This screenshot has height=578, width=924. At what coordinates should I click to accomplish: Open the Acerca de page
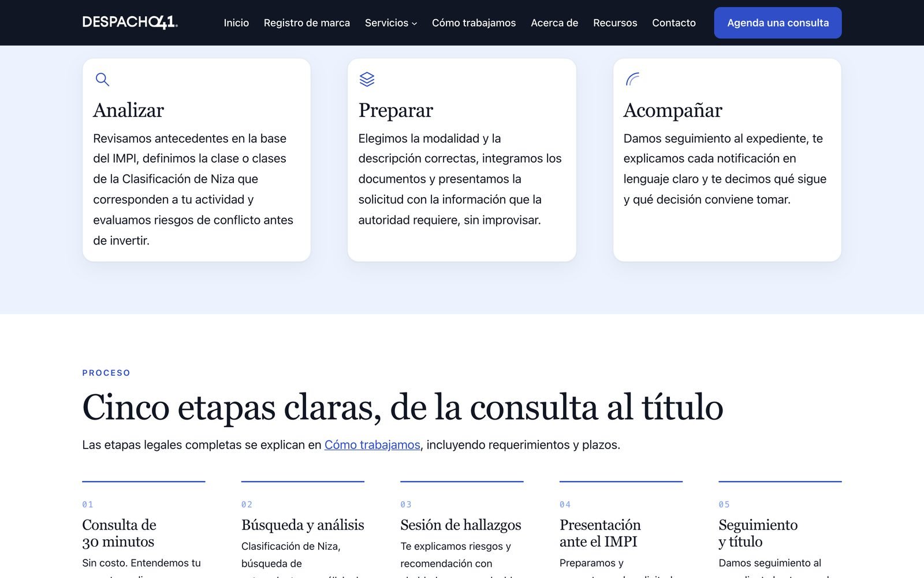pos(554,23)
